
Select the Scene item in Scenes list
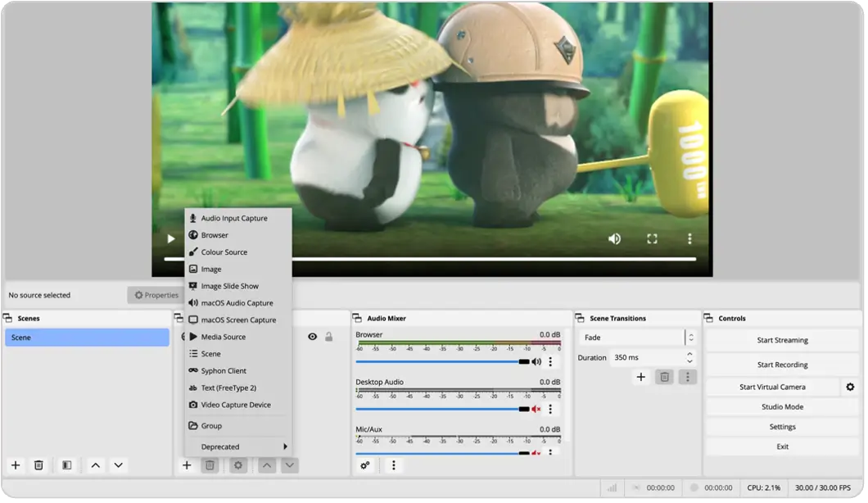click(88, 338)
